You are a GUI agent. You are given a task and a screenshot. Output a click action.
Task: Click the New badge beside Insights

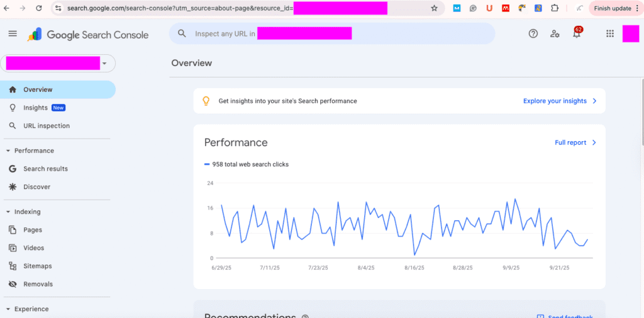click(x=58, y=108)
